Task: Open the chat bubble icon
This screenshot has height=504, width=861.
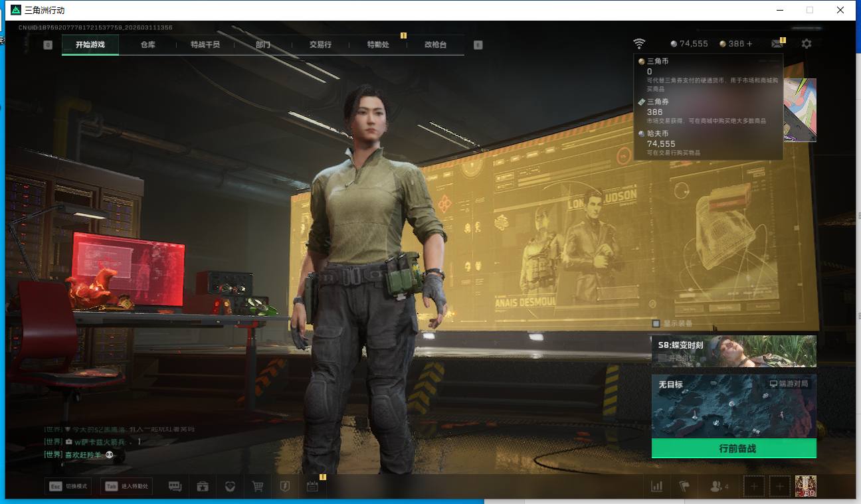Action: click(x=175, y=487)
